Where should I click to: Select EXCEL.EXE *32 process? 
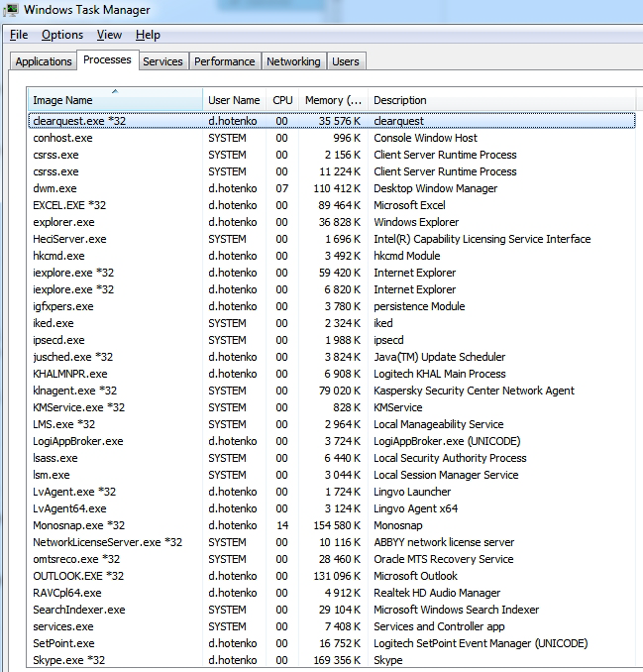coord(332,205)
